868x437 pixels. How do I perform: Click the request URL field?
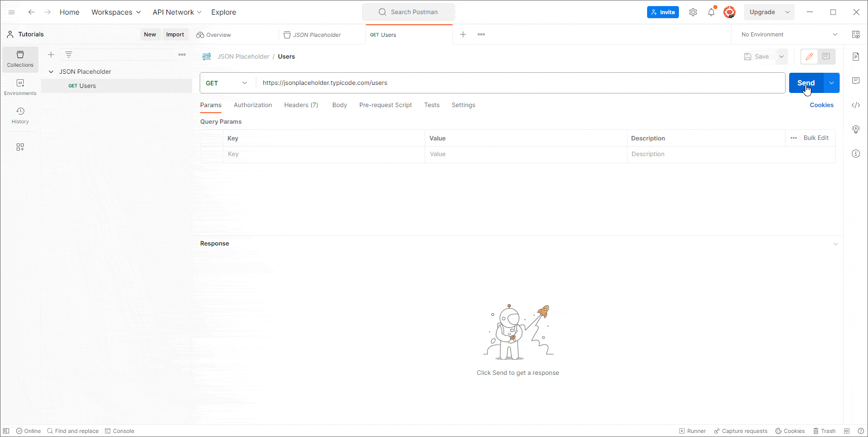pyautogui.click(x=521, y=83)
